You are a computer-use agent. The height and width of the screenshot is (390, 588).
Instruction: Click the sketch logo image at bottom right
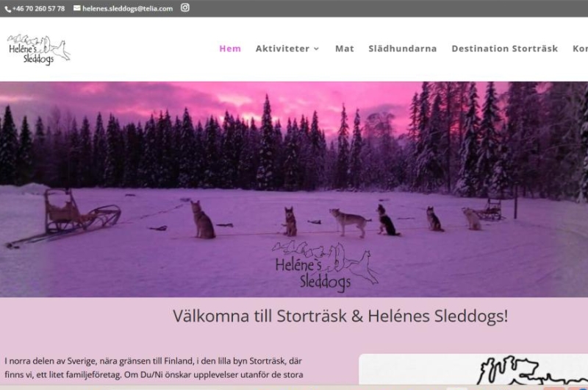click(473, 369)
